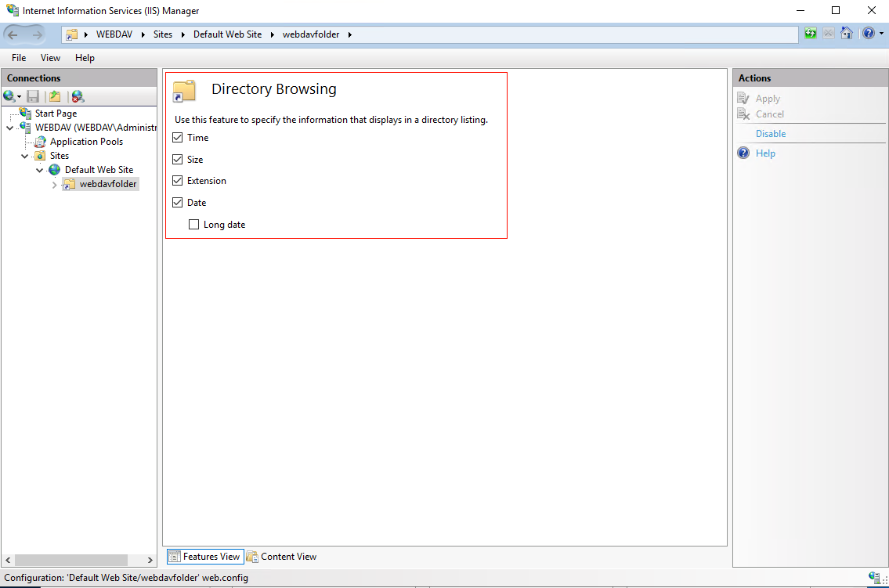889x588 pixels.
Task: Click Sites in the address breadcrumb
Action: 163,34
